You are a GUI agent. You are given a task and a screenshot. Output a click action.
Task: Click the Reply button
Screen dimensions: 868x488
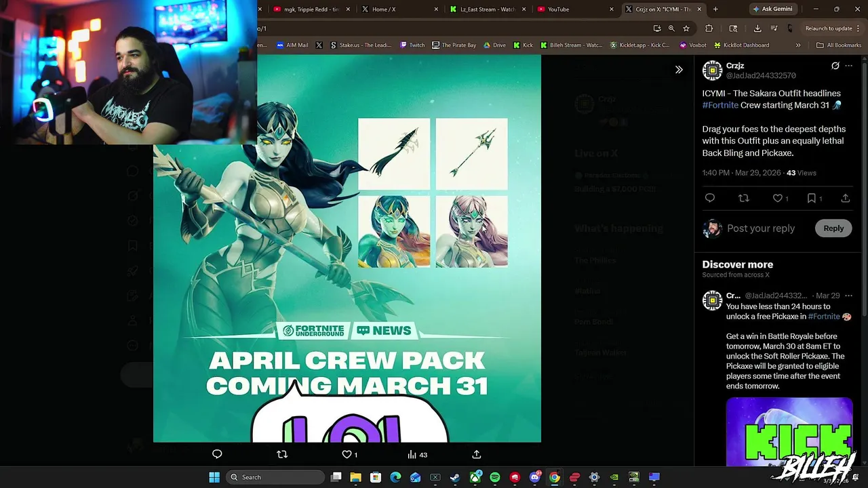tap(833, 228)
